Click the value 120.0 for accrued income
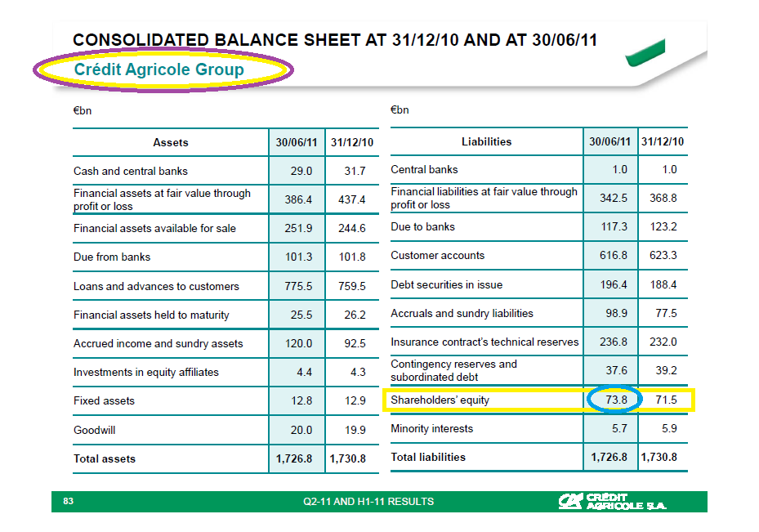This screenshot has height=532, width=759. (299, 343)
